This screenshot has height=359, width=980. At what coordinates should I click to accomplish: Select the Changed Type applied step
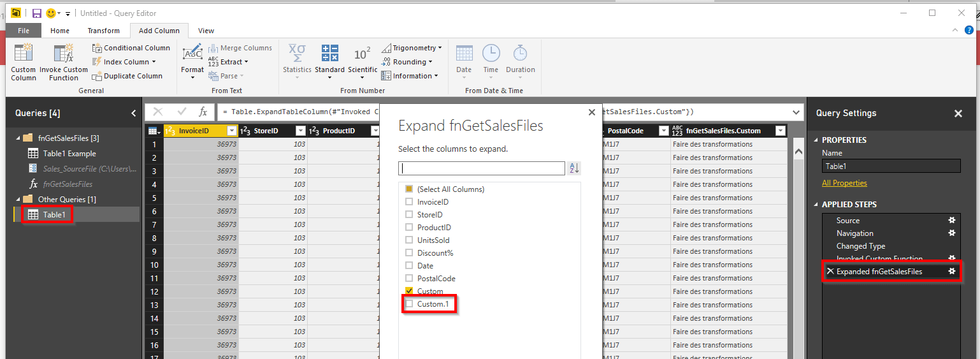(x=860, y=246)
